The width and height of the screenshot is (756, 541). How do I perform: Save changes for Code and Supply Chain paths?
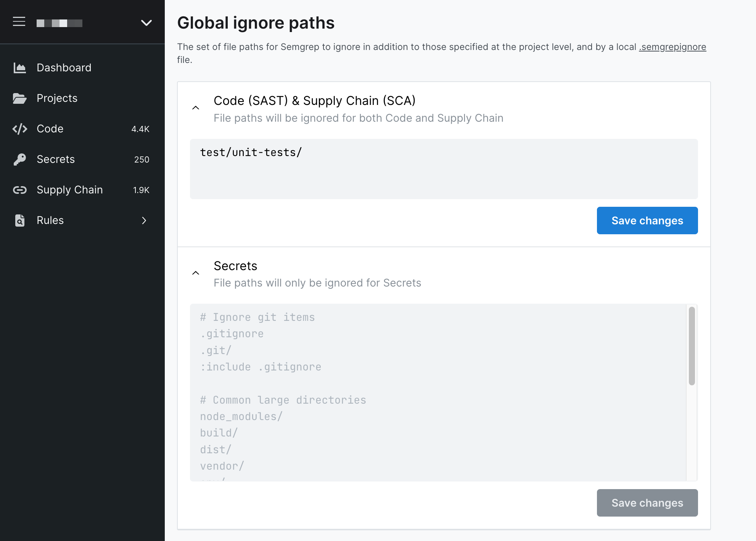pyautogui.click(x=647, y=220)
